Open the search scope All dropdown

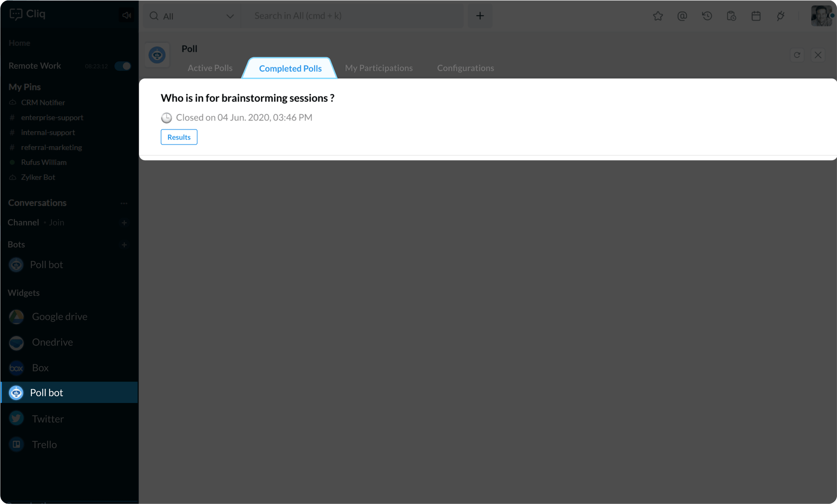pyautogui.click(x=192, y=16)
